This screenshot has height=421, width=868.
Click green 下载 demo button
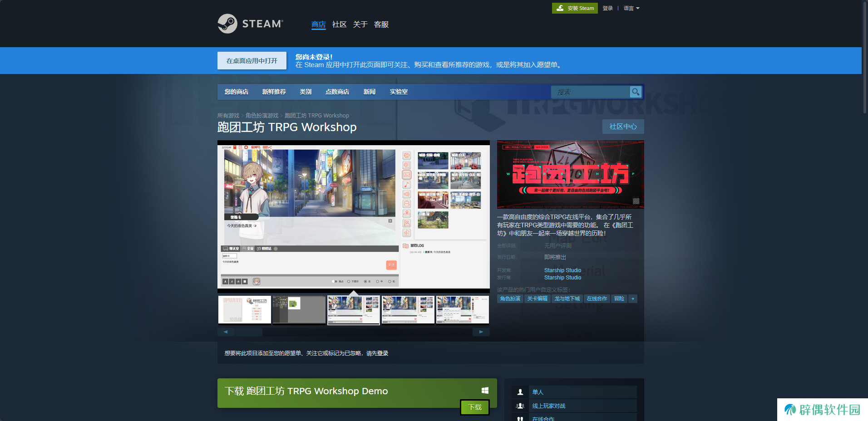point(475,407)
